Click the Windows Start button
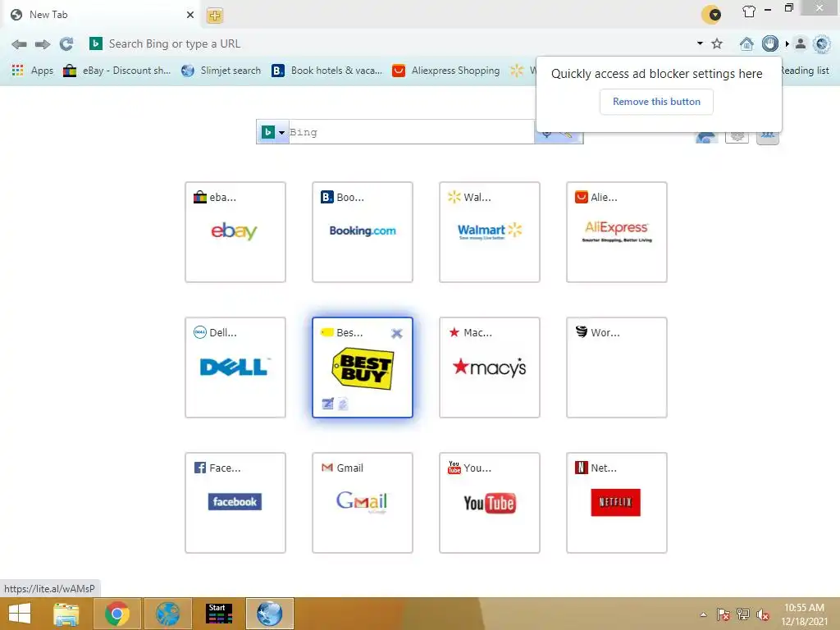 (20, 614)
